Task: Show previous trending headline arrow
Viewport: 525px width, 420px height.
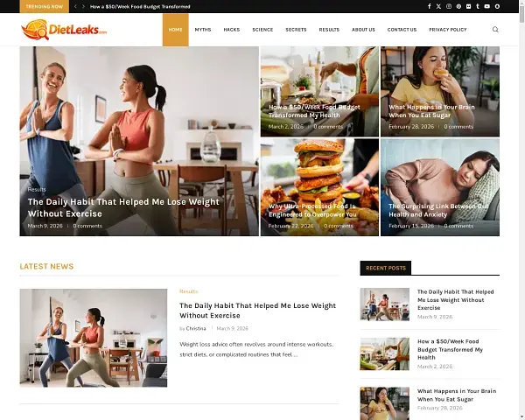Action: 75,6
